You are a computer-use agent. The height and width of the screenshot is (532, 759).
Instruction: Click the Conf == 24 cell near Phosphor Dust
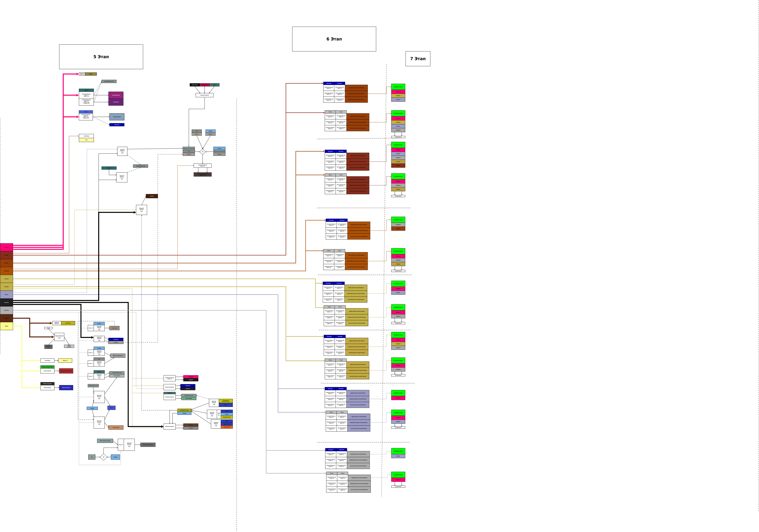coord(219,414)
